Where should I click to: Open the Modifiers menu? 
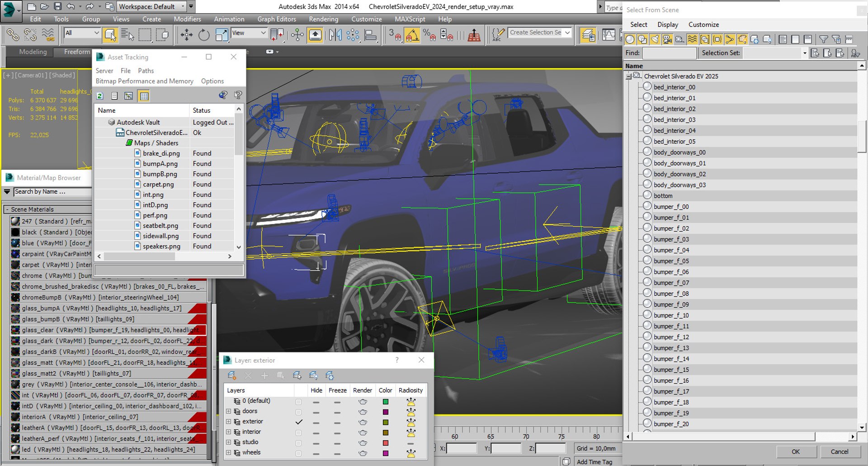click(187, 19)
